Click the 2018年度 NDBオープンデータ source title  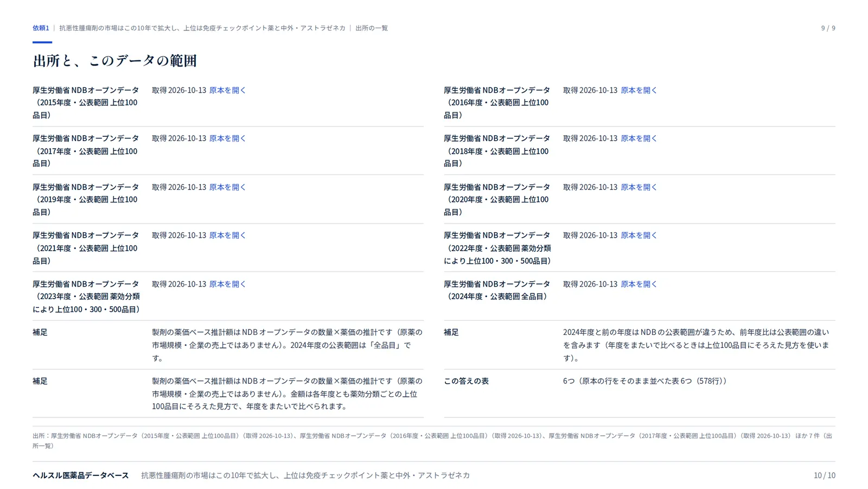click(x=497, y=151)
